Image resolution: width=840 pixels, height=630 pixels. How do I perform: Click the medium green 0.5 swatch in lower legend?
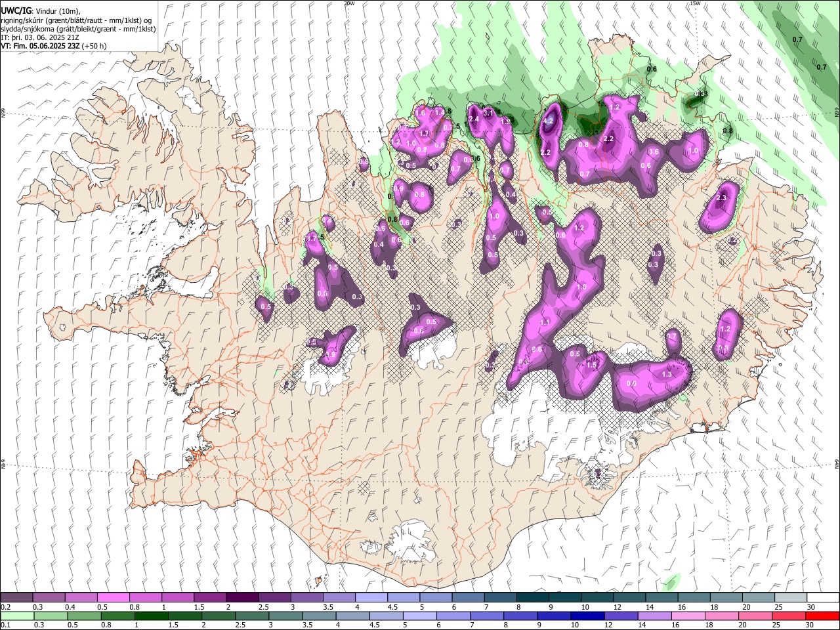(x=85, y=616)
